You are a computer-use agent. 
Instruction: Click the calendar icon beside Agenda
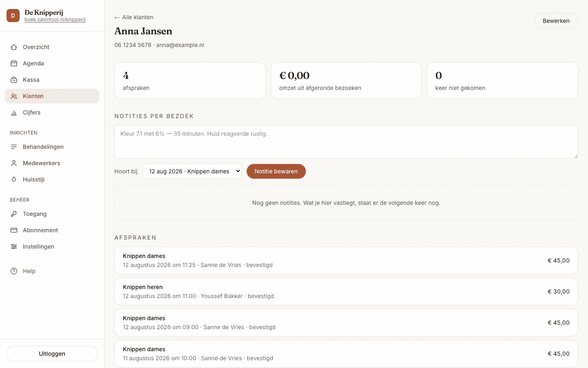(x=14, y=63)
